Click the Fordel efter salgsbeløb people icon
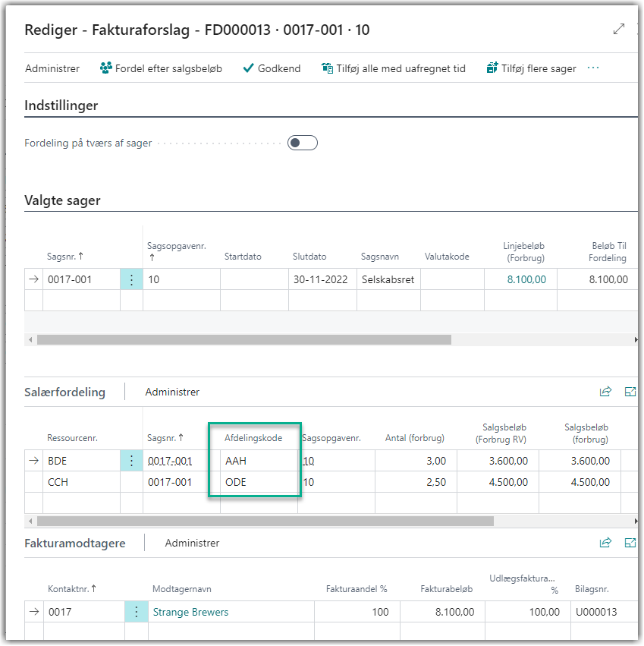The width and height of the screenshot is (644, 646). coord(106,68)
